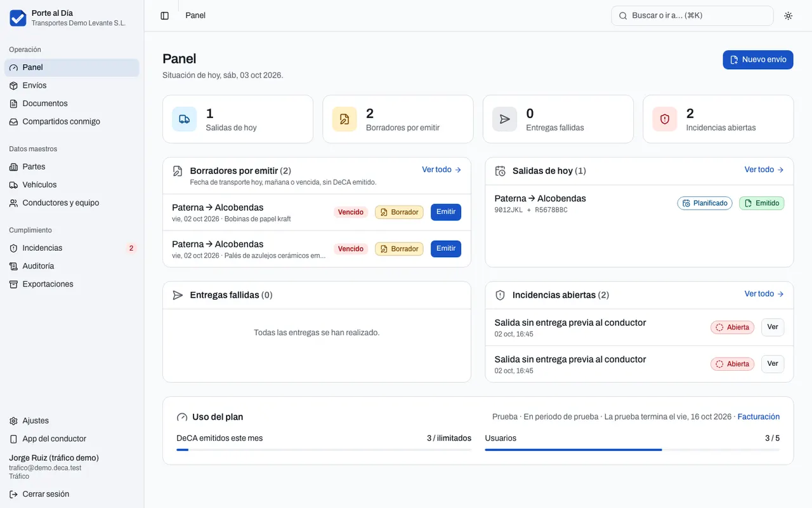
Task: Click the yellow draft icon in Borradores card
Action: [x=344, y=119]
